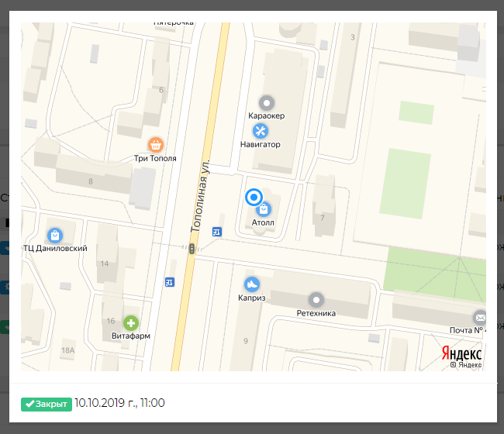Click building number 8 on map
Viewport: 504px width, 434px height.
coord(91,181)
